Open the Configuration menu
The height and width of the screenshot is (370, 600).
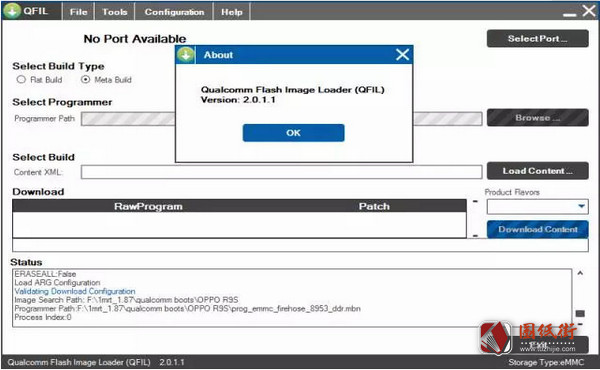click(x=174, y=12)
